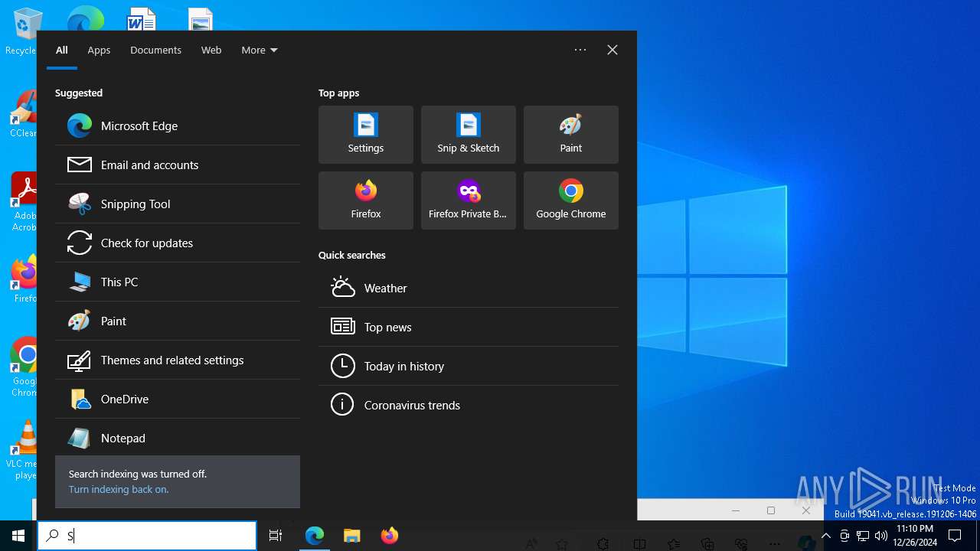Open Paint tile in Top apps
The height and width of the screenshot is (551, 980).
(x=571, y=135)
